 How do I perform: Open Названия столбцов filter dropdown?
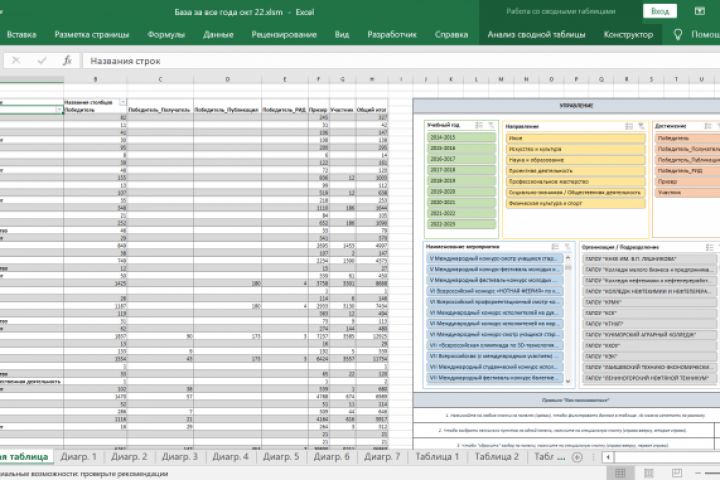tap(123, 102)
